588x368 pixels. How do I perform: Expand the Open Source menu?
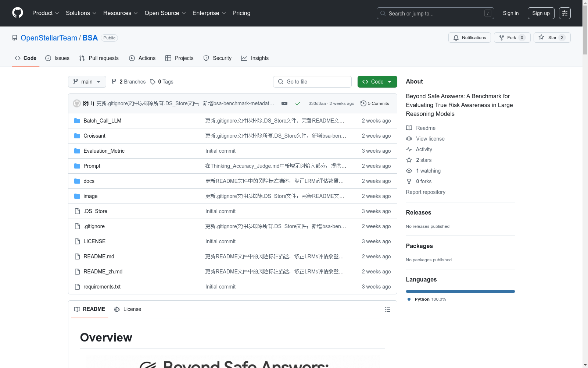tap(165, 13)
